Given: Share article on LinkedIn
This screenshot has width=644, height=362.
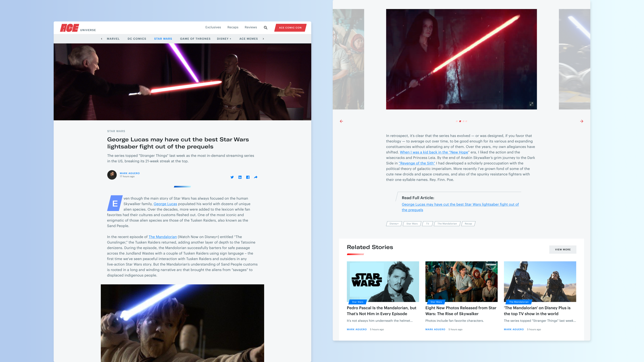Looking at the screenshot, I should coord(240,177).
